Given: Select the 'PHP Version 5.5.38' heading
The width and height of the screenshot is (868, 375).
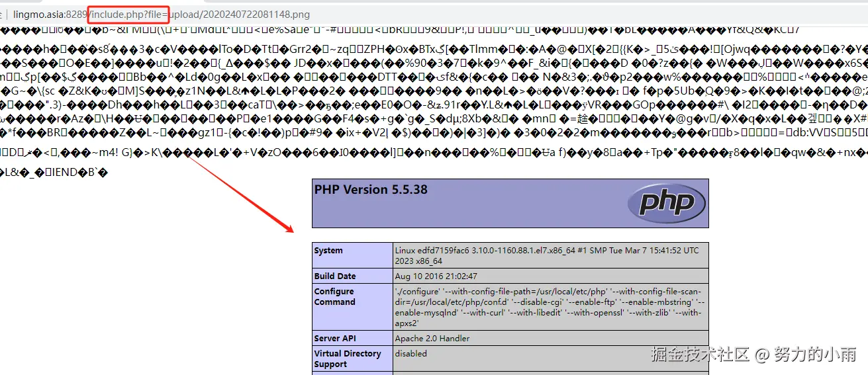Looking at the screenshot, I should point(371,190).
